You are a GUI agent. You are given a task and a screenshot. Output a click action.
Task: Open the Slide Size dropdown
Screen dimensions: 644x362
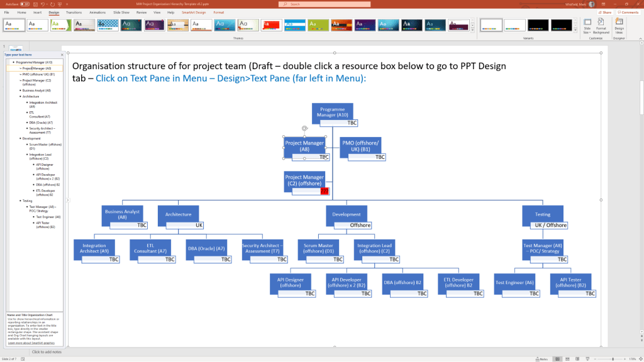pyautogui.click(x=587, y=27)
